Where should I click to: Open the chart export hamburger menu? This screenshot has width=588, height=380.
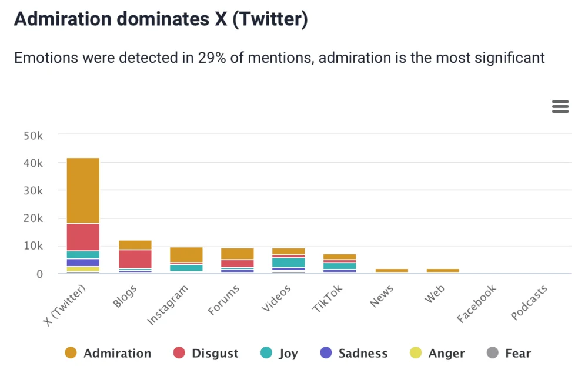pos(560,106)
